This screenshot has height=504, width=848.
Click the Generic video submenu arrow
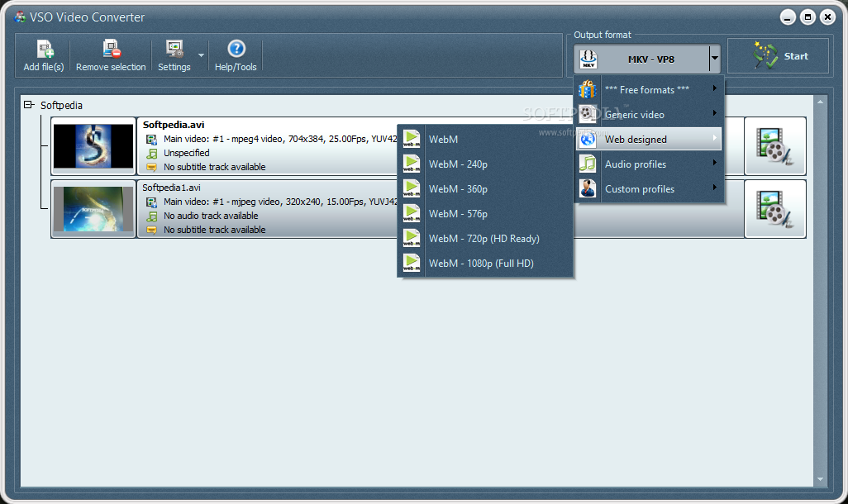(x=715, y=113)
